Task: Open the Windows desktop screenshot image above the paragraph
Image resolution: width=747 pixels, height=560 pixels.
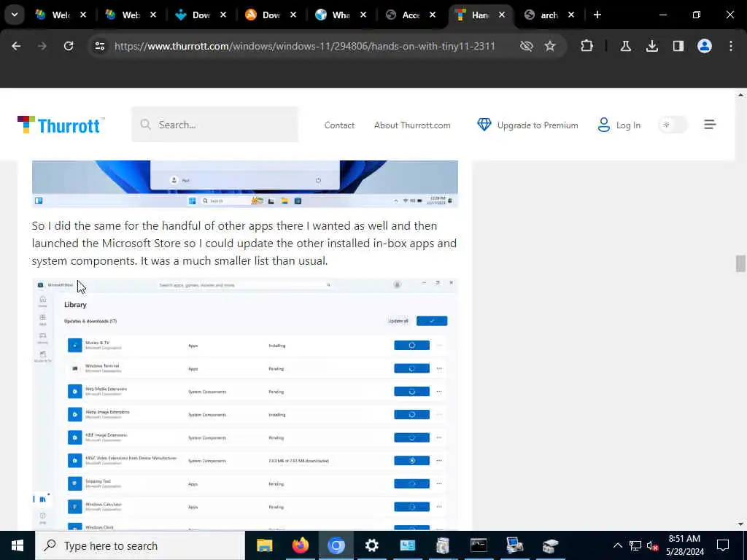Action: pyautogui.click(x=245, y=184)
